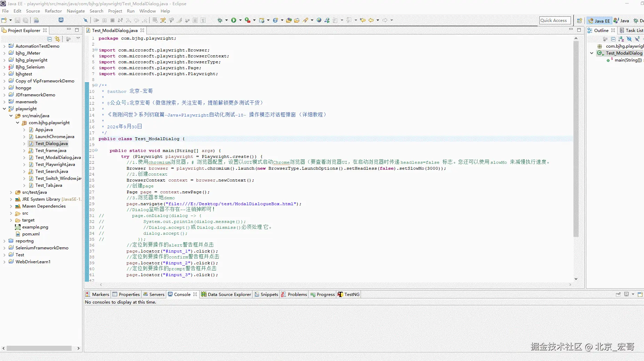The width and height of the screenshot is (644, 361).
Task: Click the Open Perspective icon
Action: pos(579,21)
